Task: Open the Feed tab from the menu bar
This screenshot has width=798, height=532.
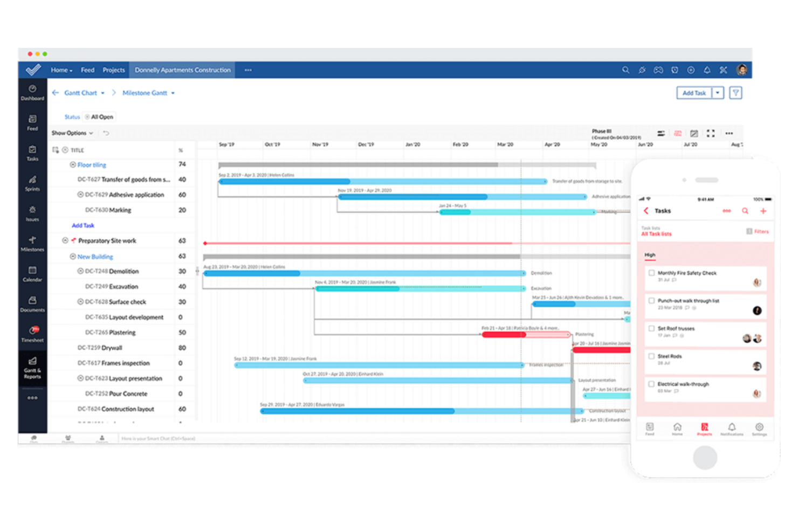Action: (87, 70)
